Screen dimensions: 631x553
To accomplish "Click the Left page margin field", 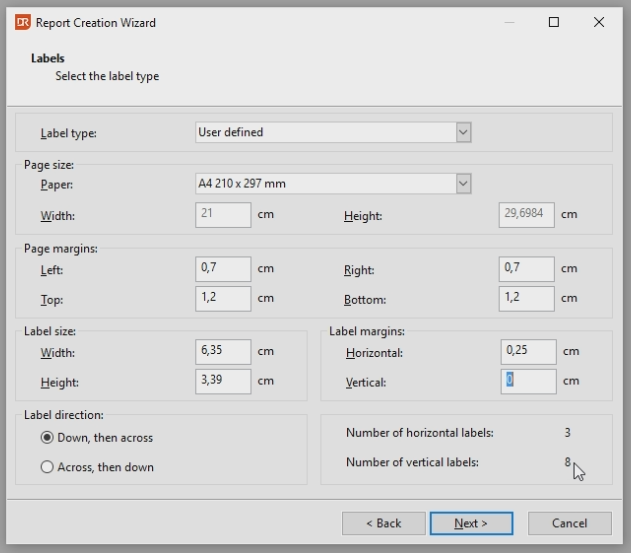I will [223, 268].
